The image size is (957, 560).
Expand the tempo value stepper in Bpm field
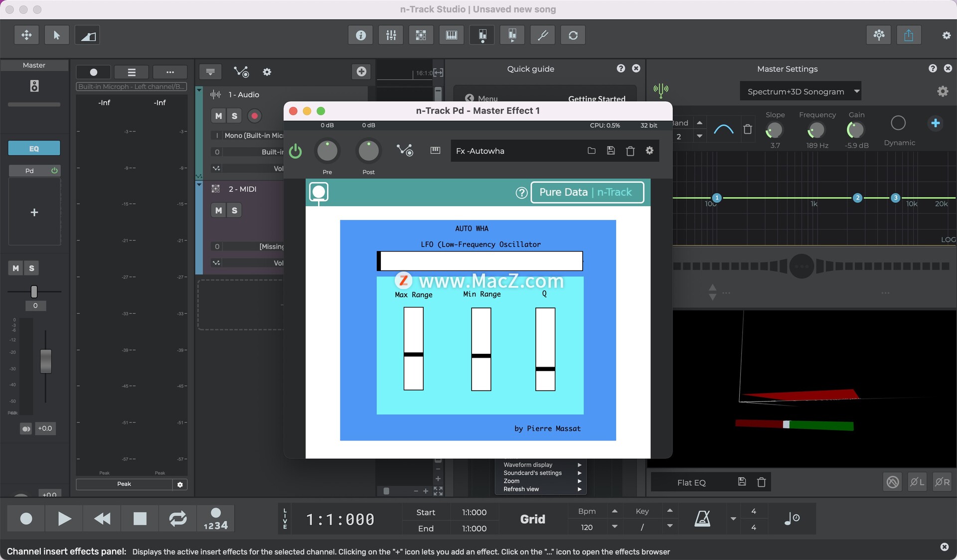point(614,511)
